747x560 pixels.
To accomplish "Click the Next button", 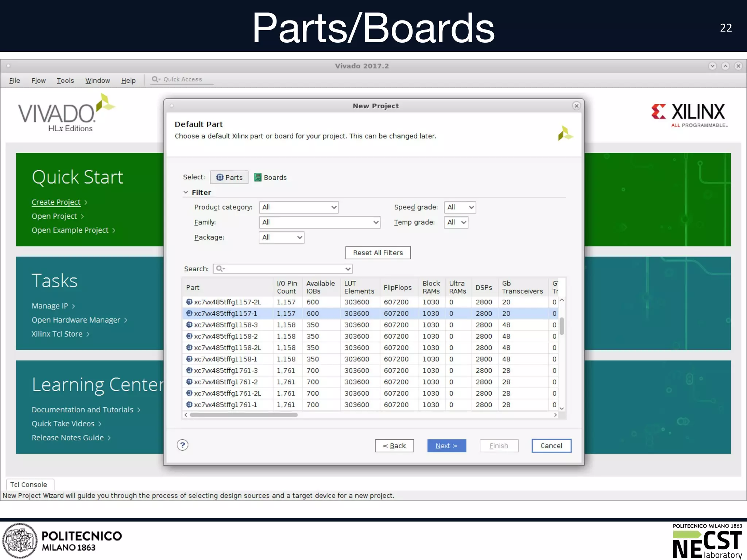I will click(446, 446).
